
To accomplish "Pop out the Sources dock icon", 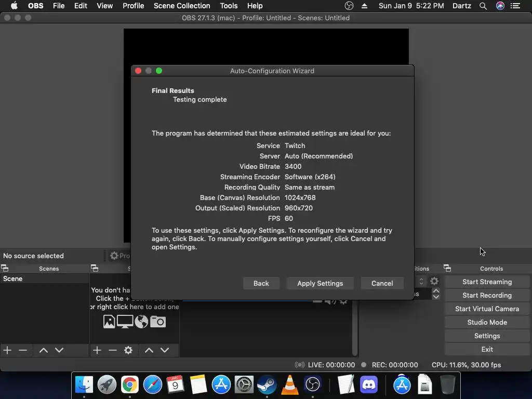I will click(x=95, y=269).
